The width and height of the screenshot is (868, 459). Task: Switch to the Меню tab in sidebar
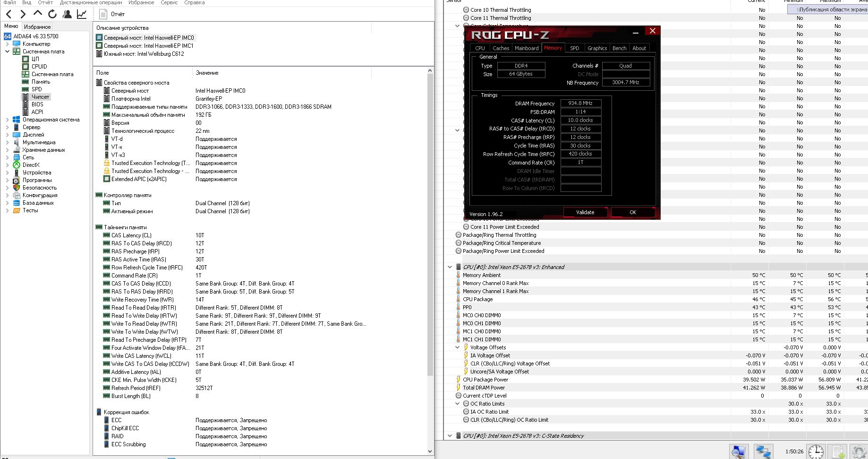click(11, 26)
